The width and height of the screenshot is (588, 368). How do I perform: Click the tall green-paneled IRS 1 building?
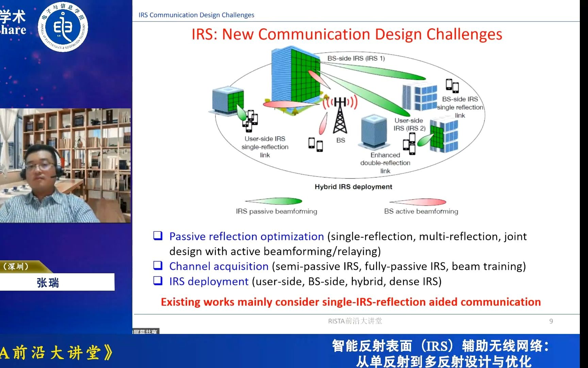click(x=295, y=76)
